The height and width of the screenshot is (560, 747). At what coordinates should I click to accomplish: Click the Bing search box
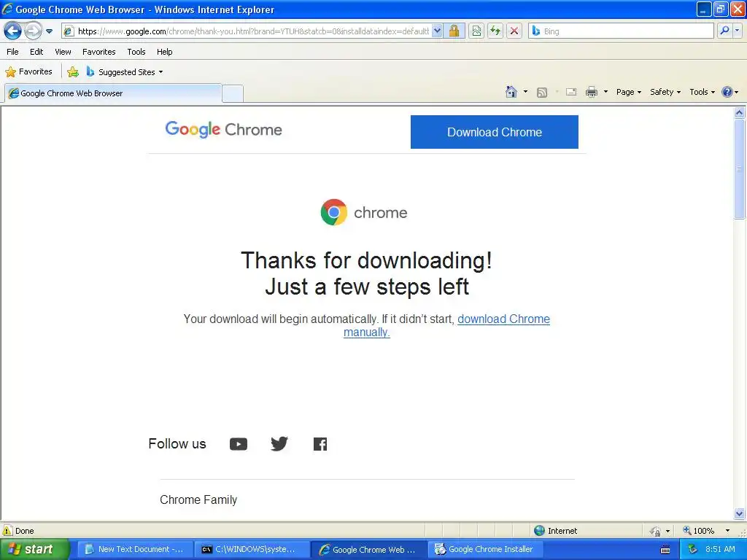point(622,31)
